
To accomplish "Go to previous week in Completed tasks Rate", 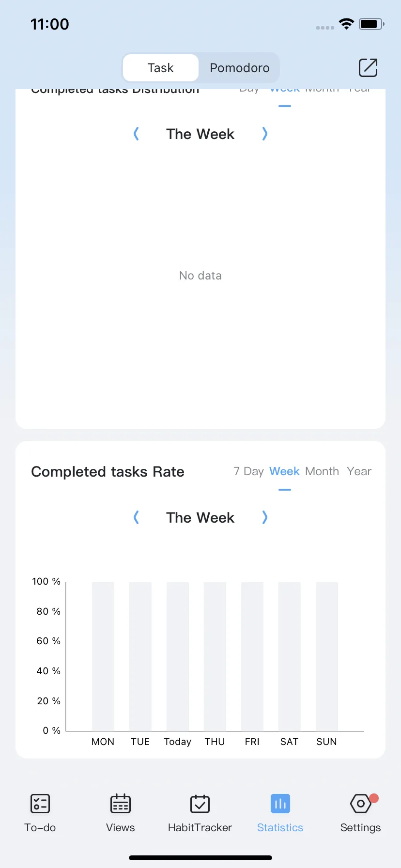I will point(136,517).
